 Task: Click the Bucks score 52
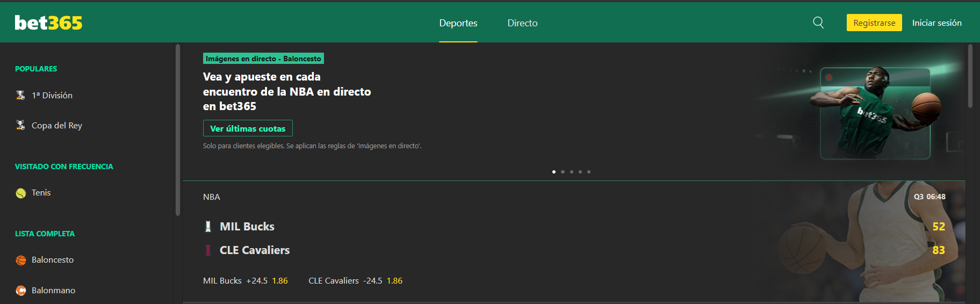(x=939, y=227)
